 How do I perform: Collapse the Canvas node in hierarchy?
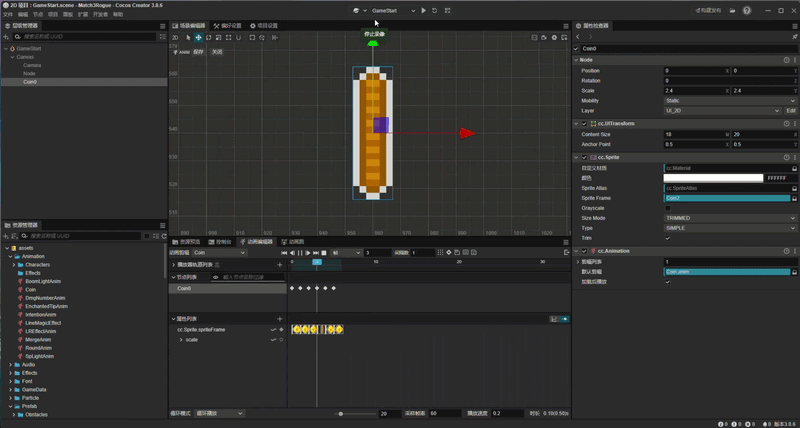(x=12, y=57)
